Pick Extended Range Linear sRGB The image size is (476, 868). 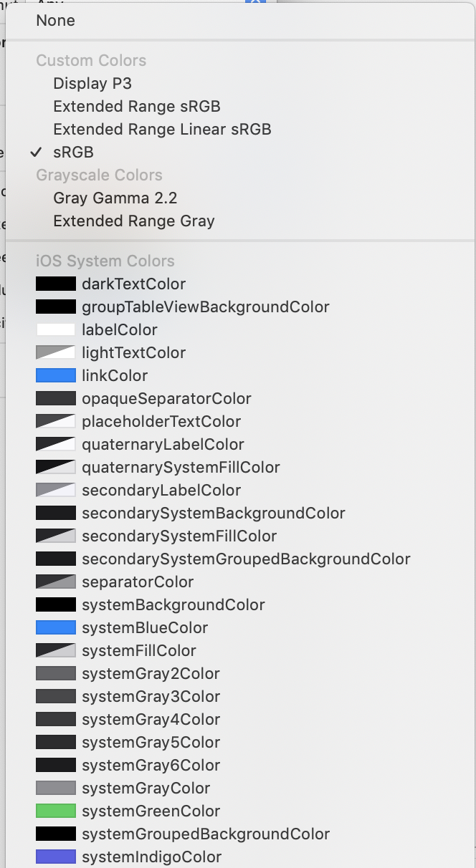point(162,130)
